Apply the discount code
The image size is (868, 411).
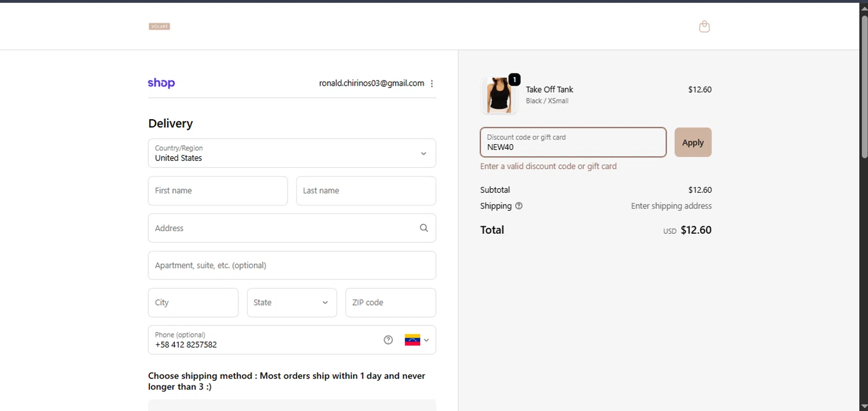[x=693, y=142]
